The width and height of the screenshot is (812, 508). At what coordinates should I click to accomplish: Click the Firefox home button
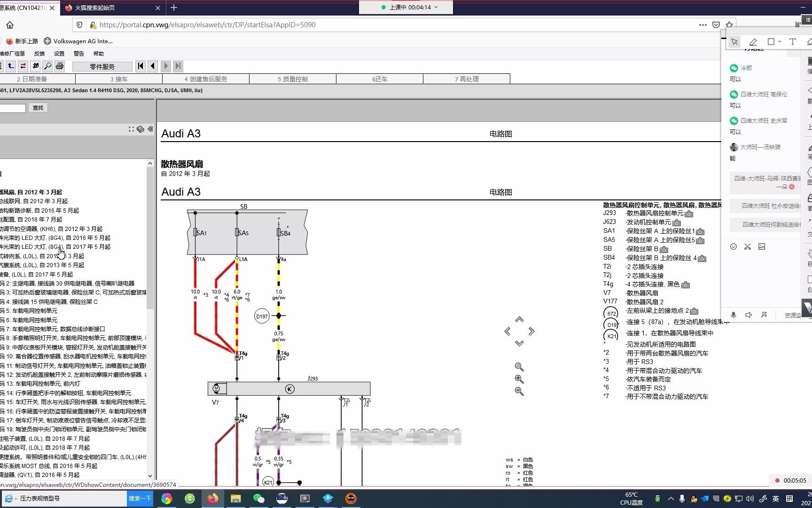10,25
